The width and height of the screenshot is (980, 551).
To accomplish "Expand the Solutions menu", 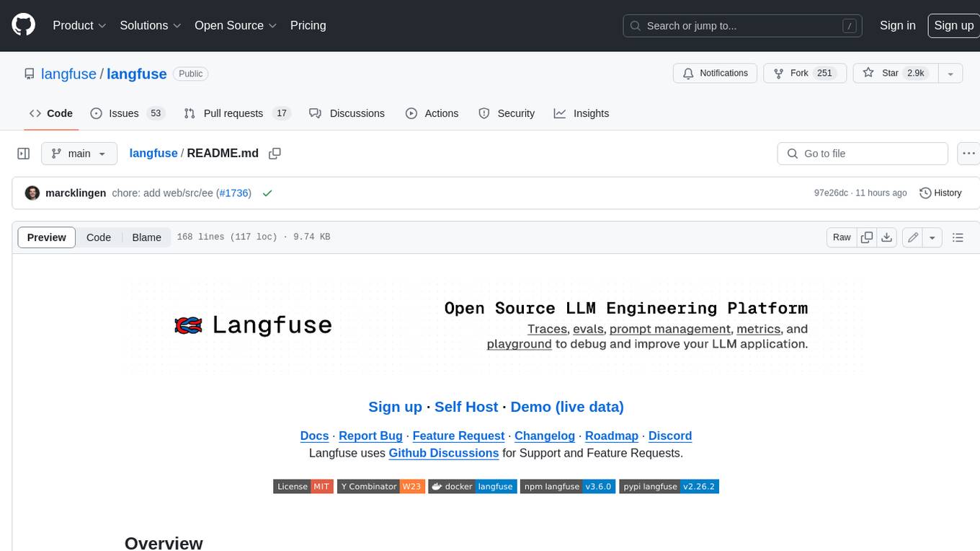I will [149, 25].
